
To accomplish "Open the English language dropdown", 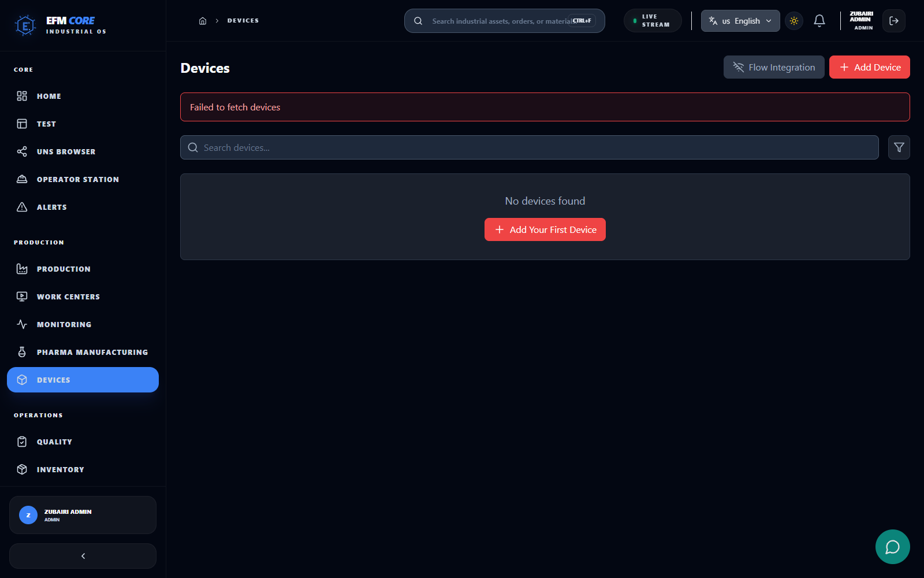I will click(740, 21).
